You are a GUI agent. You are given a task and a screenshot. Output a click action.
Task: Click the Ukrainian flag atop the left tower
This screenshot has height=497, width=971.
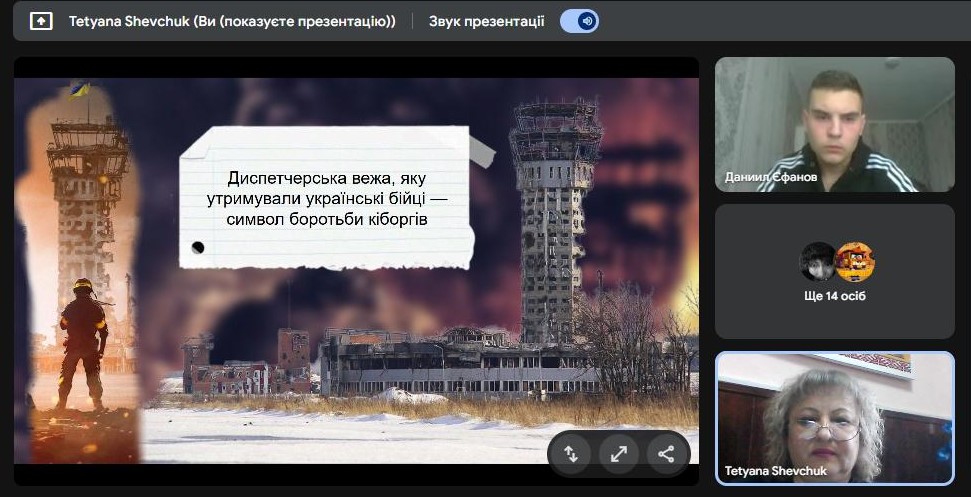(80, 90)
